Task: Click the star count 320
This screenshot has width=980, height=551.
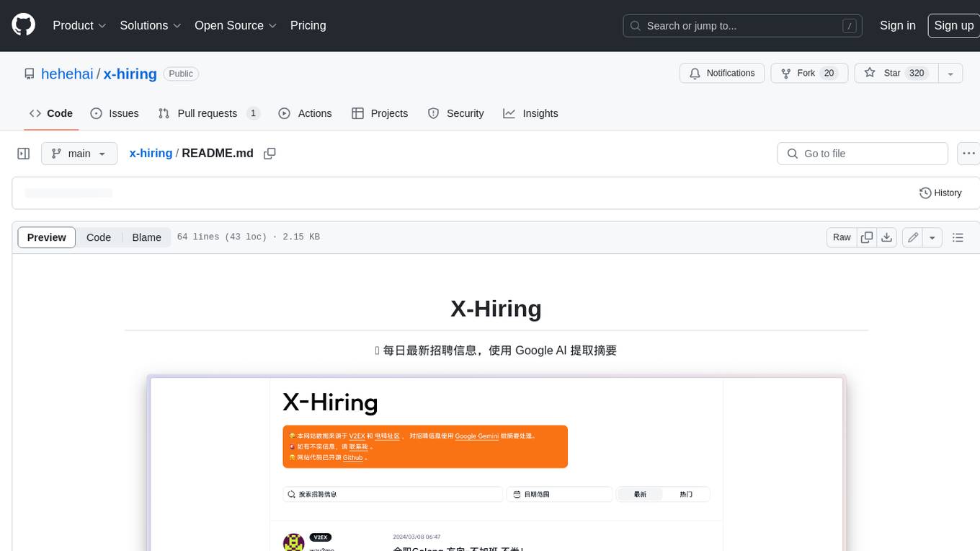Action: (x=917, y=73)
